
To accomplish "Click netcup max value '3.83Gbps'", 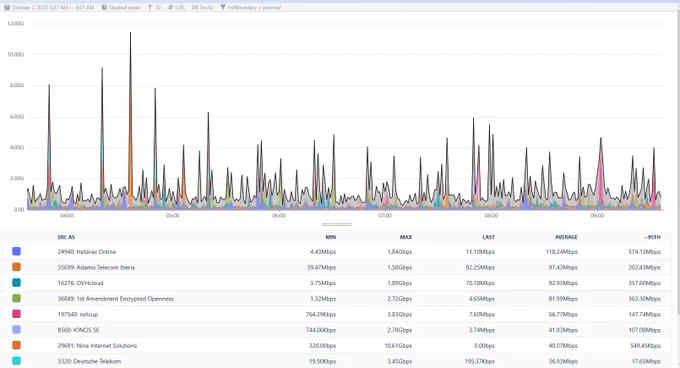I will coord(399,314).
